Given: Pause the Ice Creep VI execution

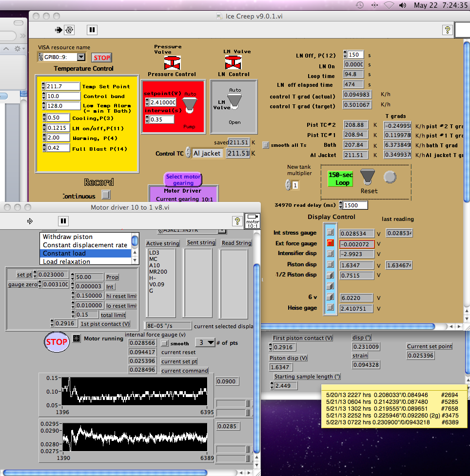Looking at the screenshot, I should pyautogui.click(x=92, y=30).
